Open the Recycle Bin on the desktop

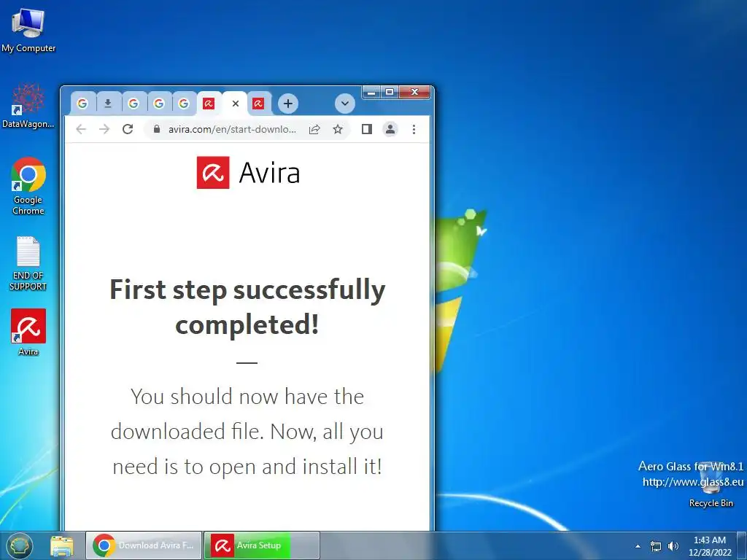(711, 485)
